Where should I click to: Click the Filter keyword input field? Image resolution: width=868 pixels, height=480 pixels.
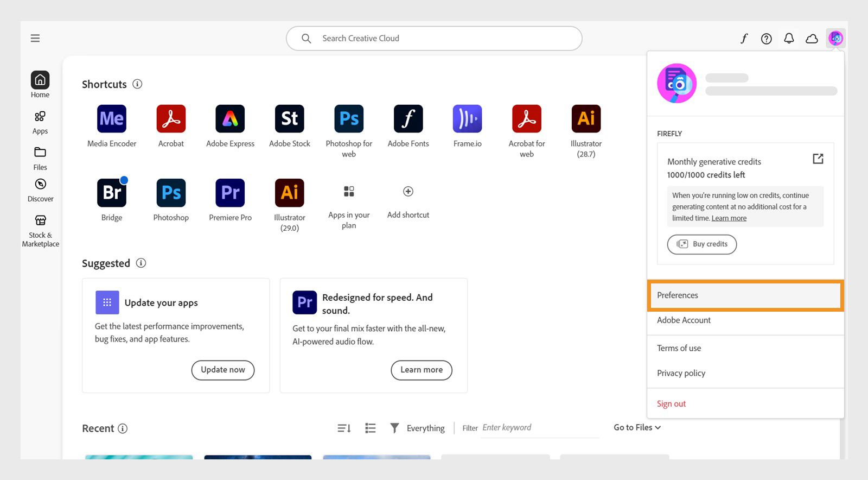(x=540, y=428)
